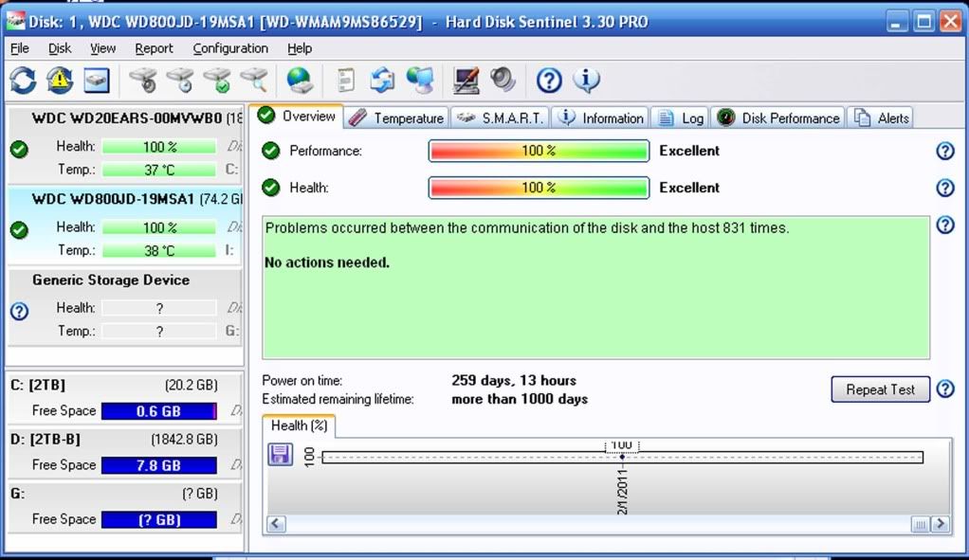Open the Disk Performance tab

click(x=778, y=117)
